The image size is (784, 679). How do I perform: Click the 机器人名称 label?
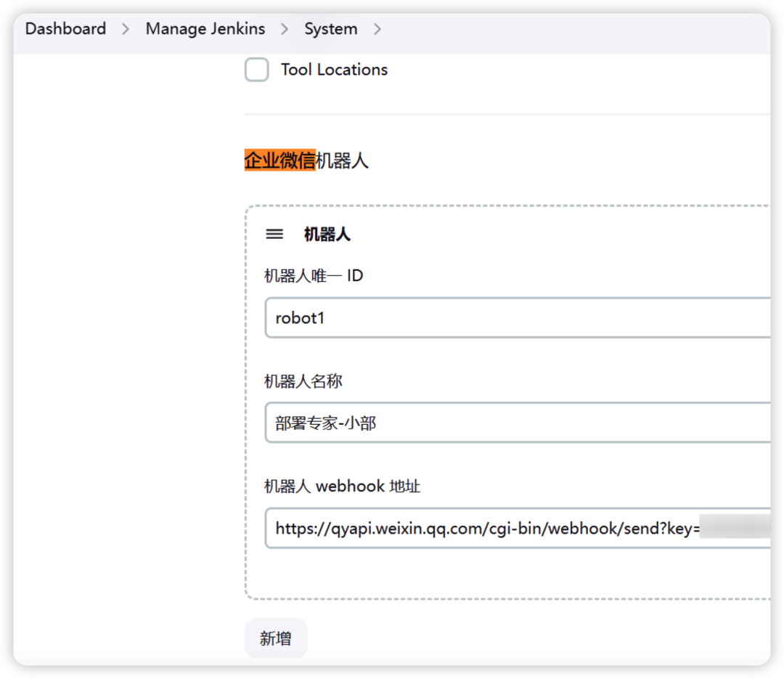[303, 381]
